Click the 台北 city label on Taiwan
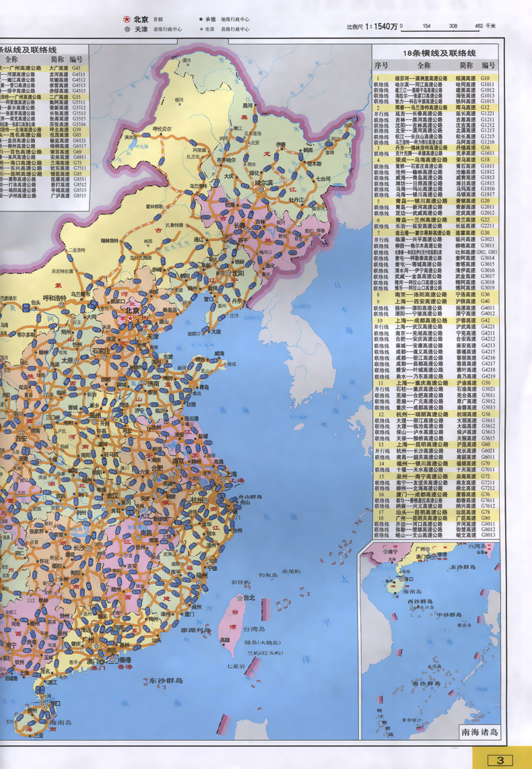Screen dimensions: 532x769 pos(249,598)
